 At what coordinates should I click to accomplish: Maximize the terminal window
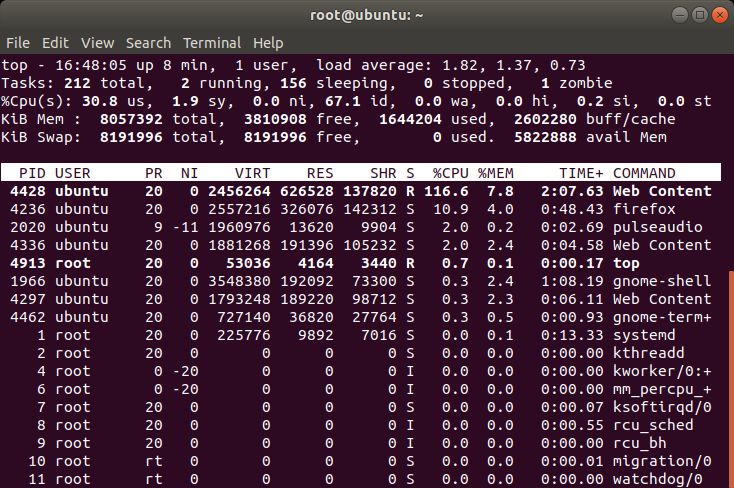[700, 15]
